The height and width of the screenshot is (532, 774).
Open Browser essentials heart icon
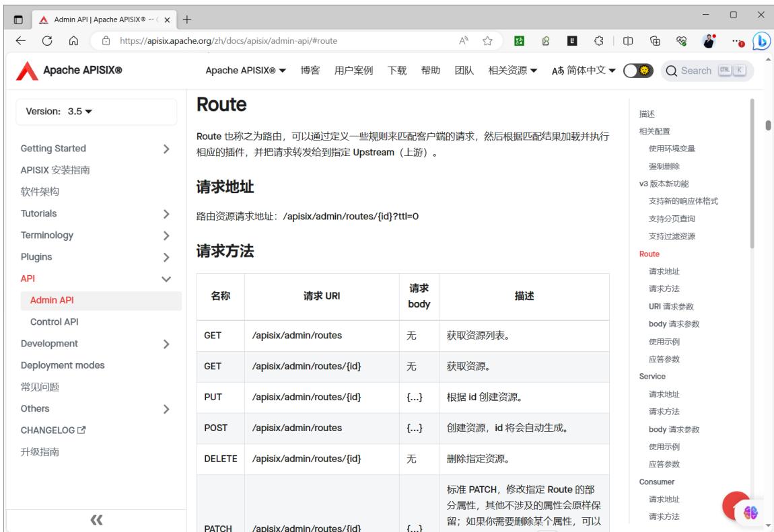click(x=682, y=41)
